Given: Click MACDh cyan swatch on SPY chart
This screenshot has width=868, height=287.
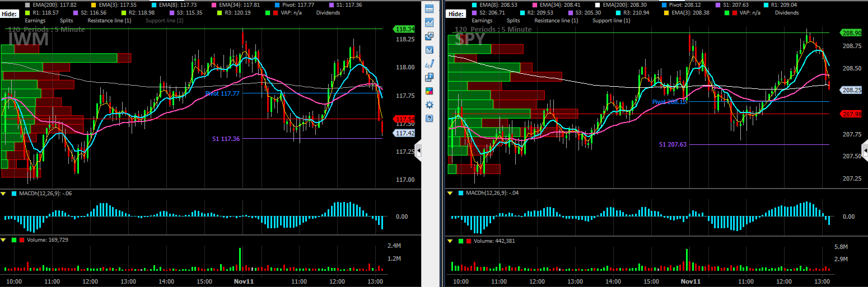Looking at the screenshot, I should tap(461, 193).
